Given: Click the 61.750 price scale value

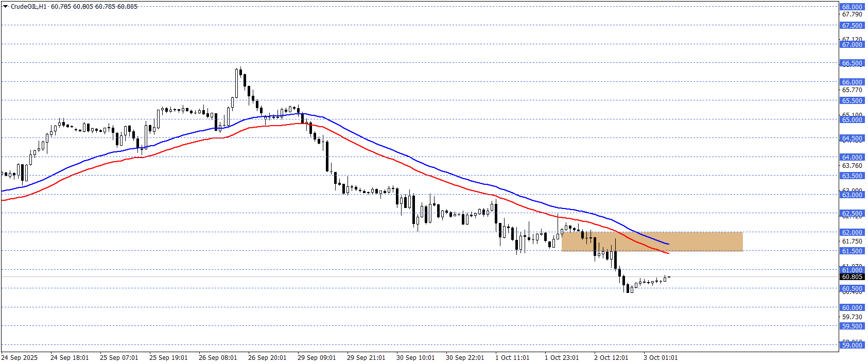Looking at the screenshot, I should pos(852,241).
